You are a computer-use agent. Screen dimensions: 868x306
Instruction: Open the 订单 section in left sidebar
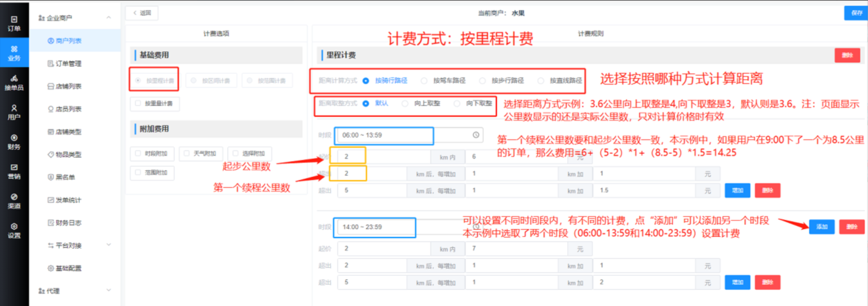[14, 24]
